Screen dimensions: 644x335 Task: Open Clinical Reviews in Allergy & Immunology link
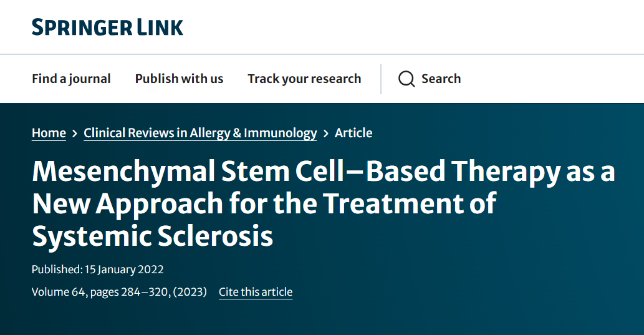click(200, 133)
